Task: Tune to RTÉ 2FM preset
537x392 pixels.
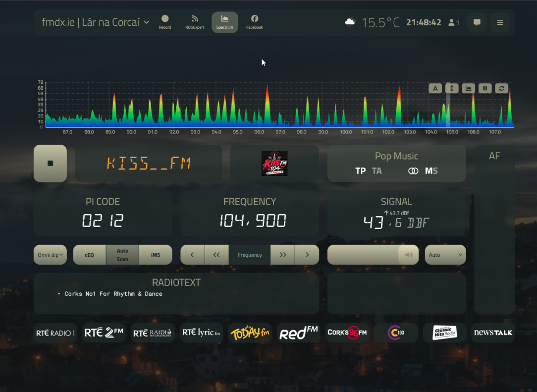Action: pyautogui.click(x=104, y=333)
